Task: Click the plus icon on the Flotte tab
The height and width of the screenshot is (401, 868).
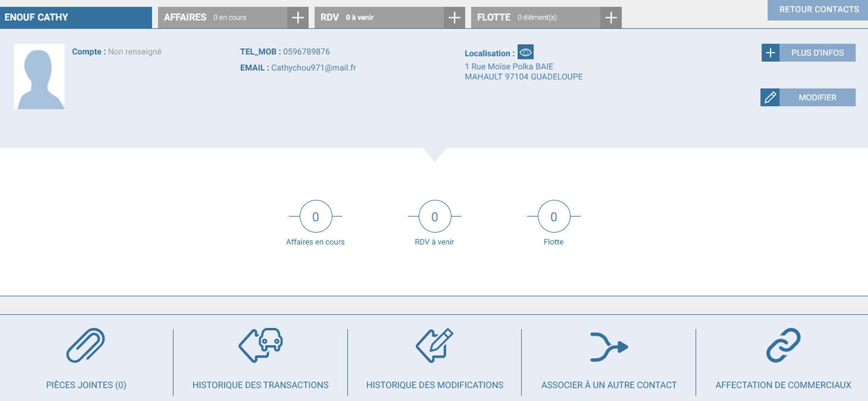Action: [x=611, y=18]
